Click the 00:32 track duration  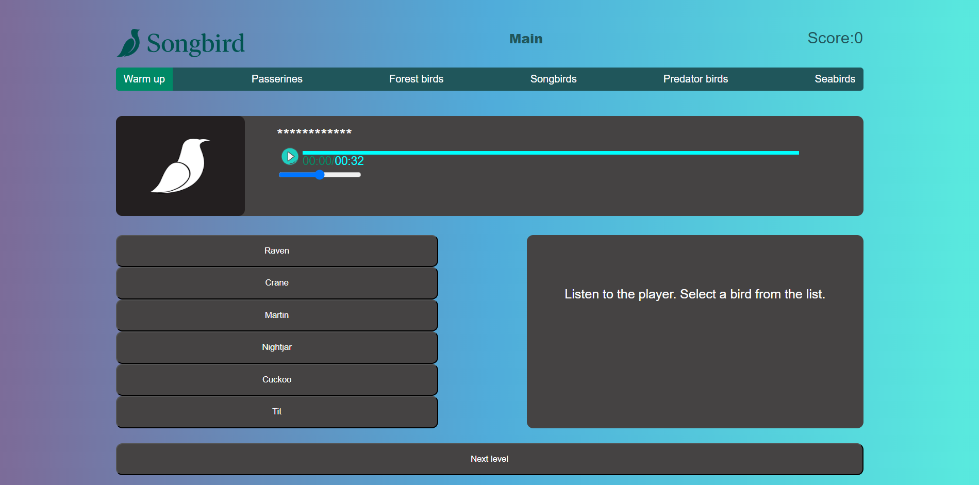coord(350,161)
